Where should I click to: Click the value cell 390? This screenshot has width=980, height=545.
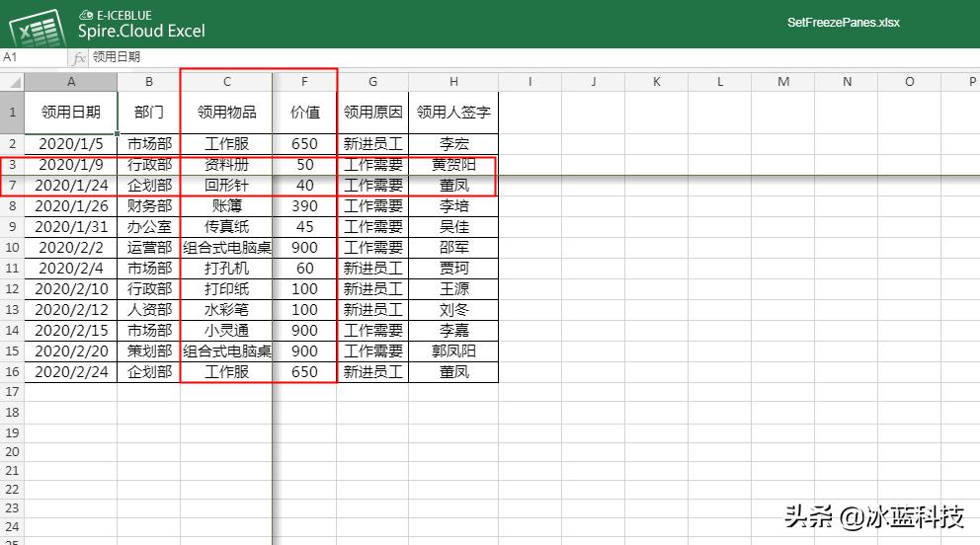point(304,206)
